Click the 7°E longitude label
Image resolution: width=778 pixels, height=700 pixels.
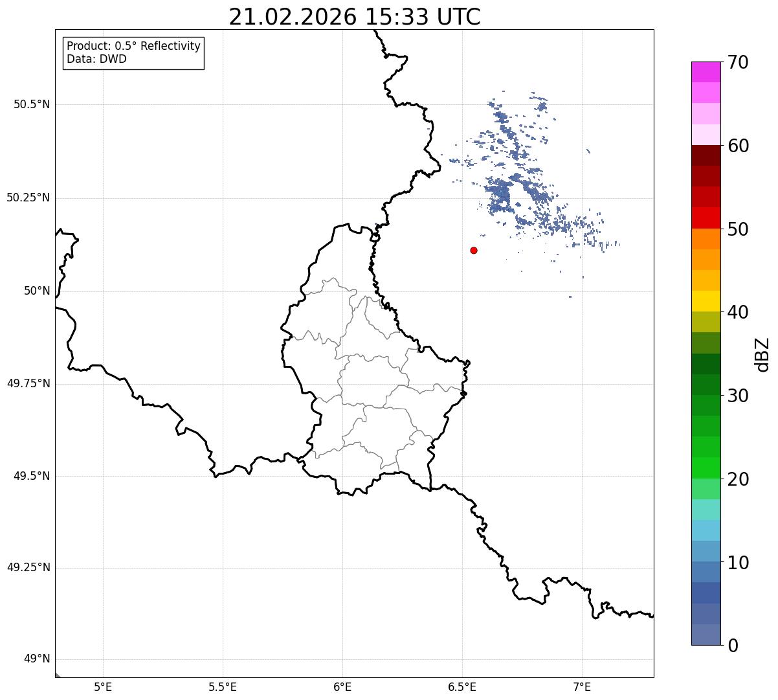[x=582, y=686]
